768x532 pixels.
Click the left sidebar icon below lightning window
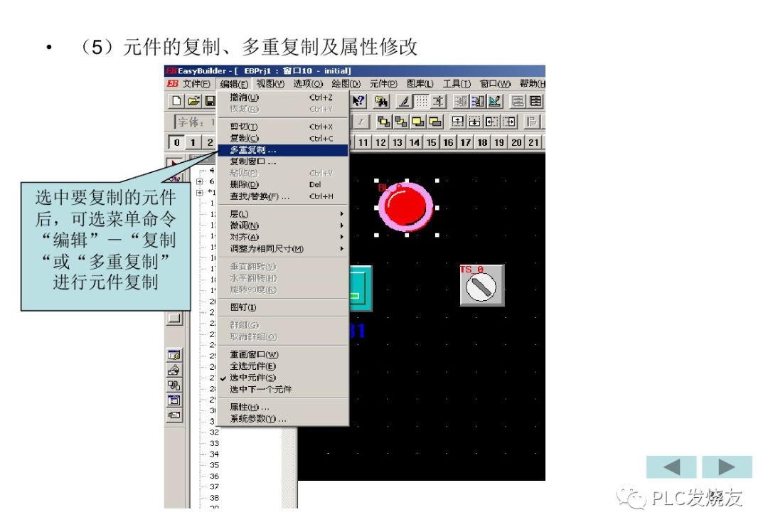tap(174, 370)
